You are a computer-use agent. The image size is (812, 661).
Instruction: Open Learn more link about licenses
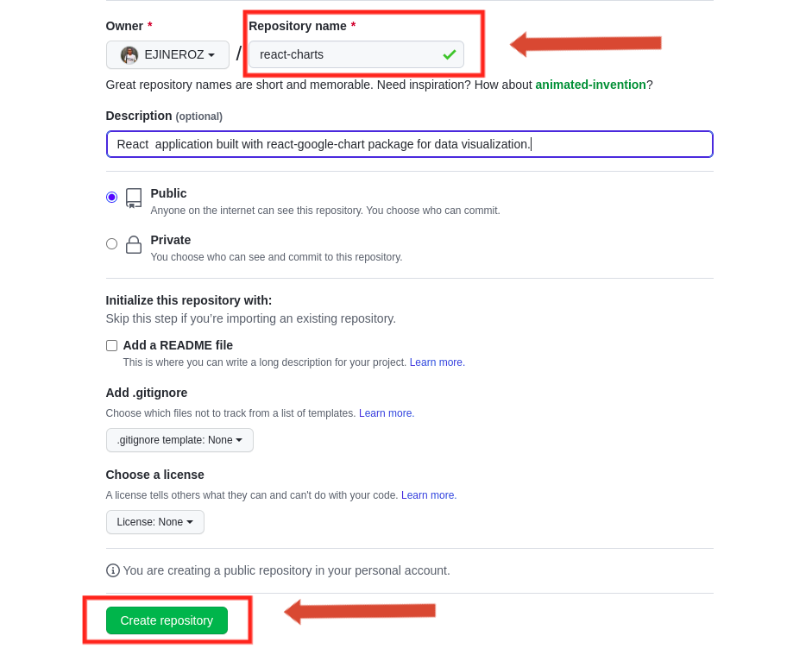coord(429,494)
